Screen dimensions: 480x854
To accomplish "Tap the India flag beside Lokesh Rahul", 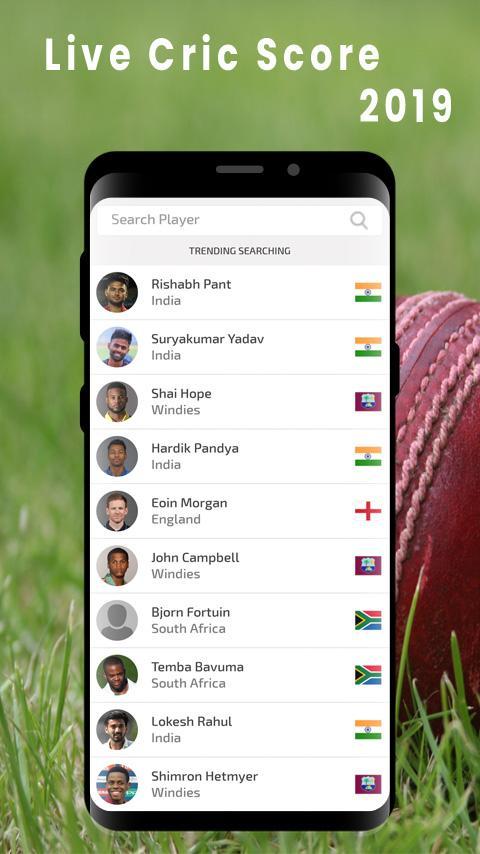I will pos(368,730).
